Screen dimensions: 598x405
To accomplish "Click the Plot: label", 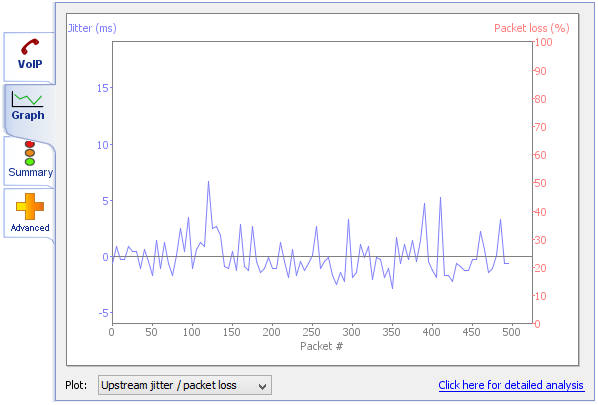I will [76, 385].
